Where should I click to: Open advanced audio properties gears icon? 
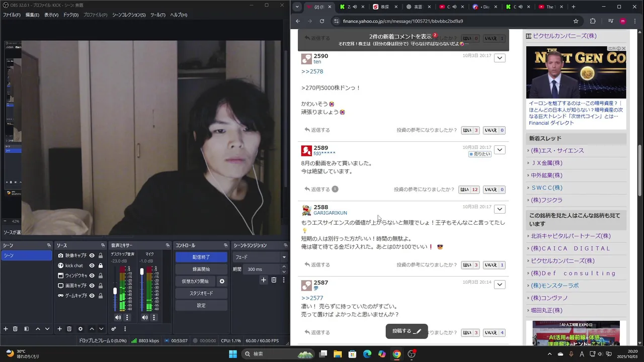(x=114, y=329)
